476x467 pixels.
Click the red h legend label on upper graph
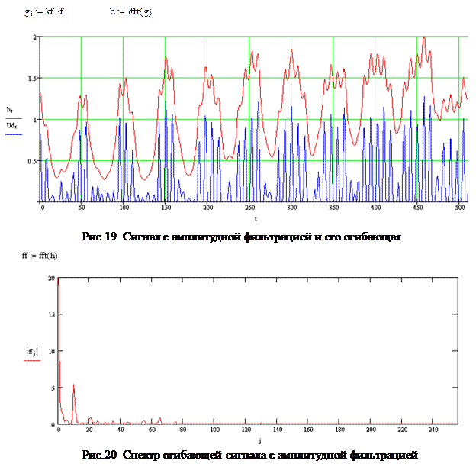click(x=31, y=115)
